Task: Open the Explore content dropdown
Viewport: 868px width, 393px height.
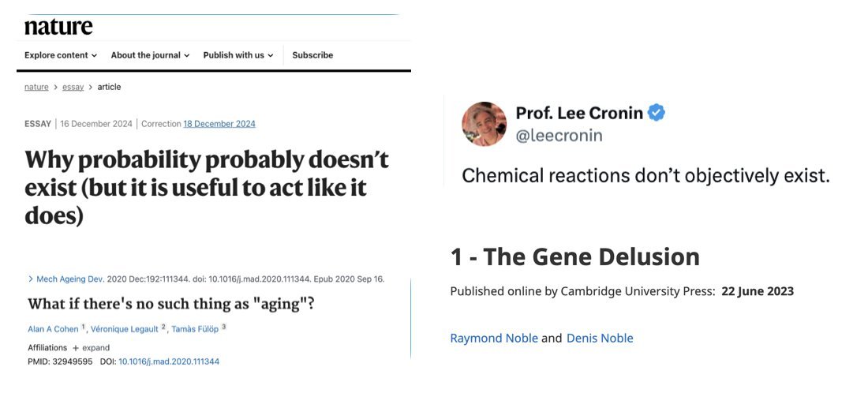Action: point(61,54)
